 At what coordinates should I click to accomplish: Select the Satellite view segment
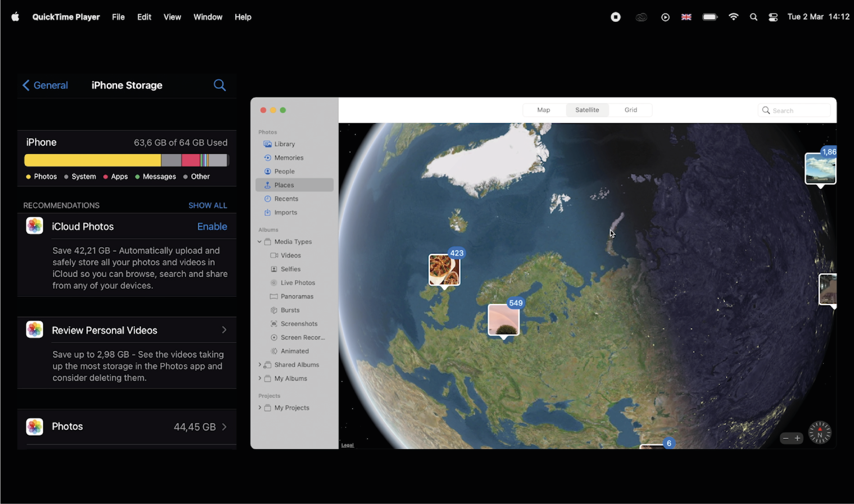click(587, 110)
